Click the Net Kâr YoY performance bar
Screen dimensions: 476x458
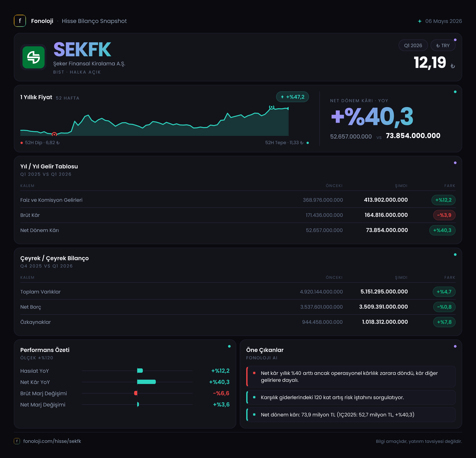pos(146,382)
